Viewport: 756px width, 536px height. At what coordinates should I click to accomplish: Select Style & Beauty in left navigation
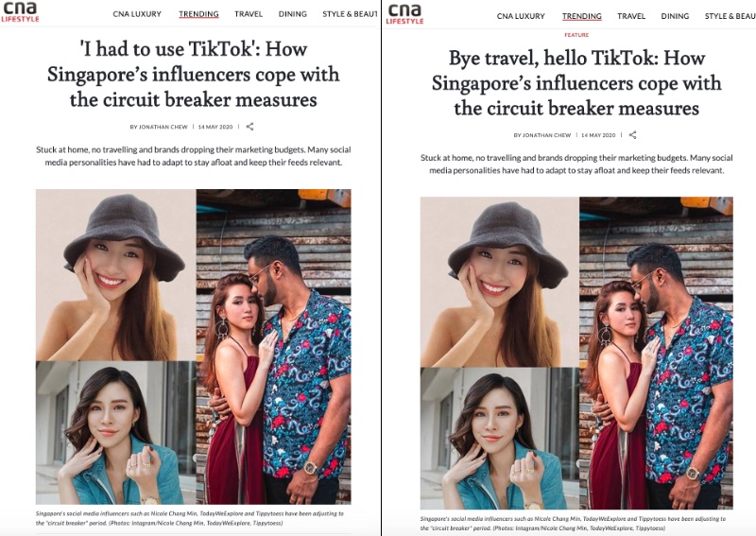[350, 14]
